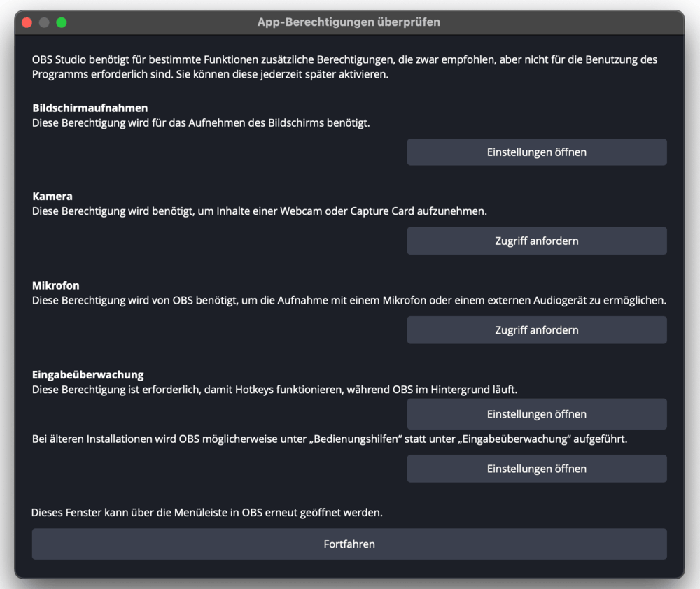This screenshot has width=700, height=589.
Task: Click the gray minimize window button
Action: (44, 22)
